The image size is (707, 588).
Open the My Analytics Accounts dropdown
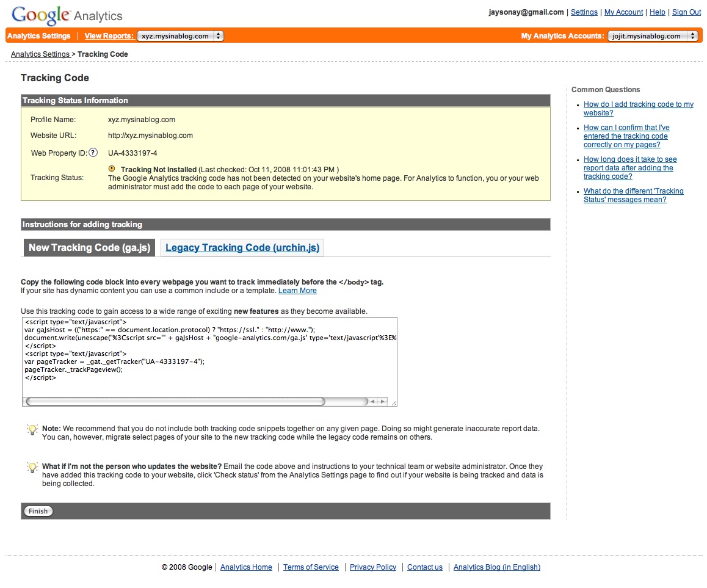(x=653, y=36)
